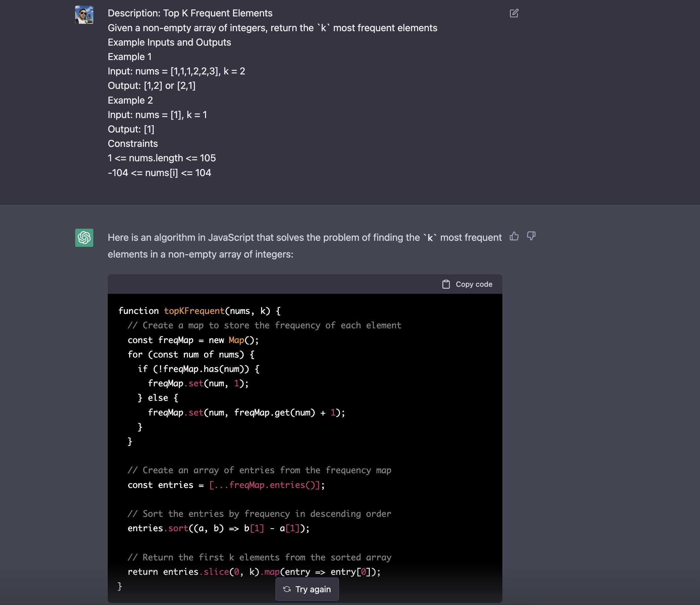Click the 'const entries' spread assignment line

click(x=226, y=485)
